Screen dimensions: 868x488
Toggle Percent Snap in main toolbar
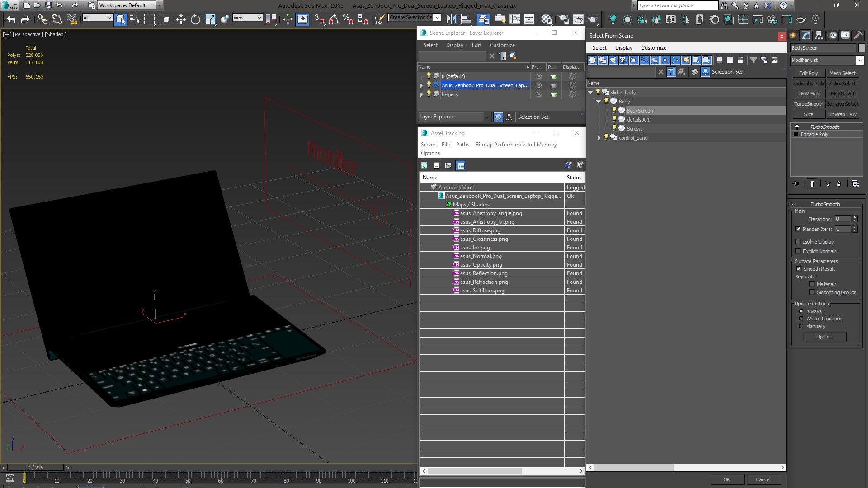point(348,19)
